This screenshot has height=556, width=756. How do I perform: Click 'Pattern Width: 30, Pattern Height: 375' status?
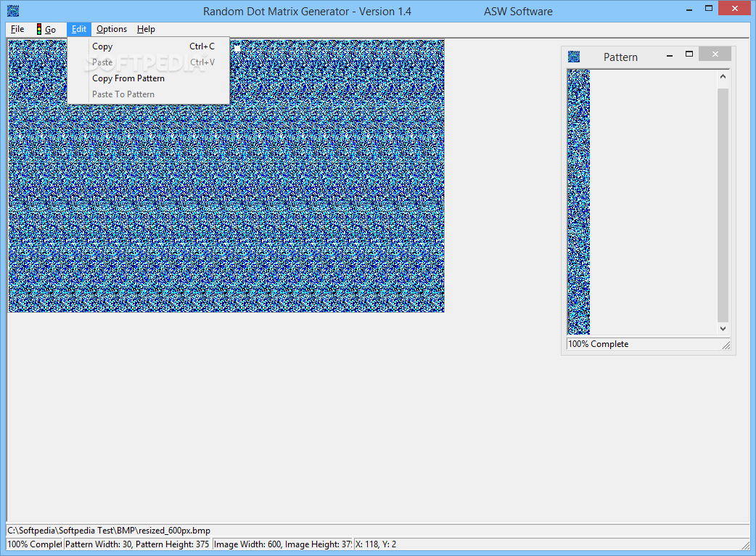[137, 544]
